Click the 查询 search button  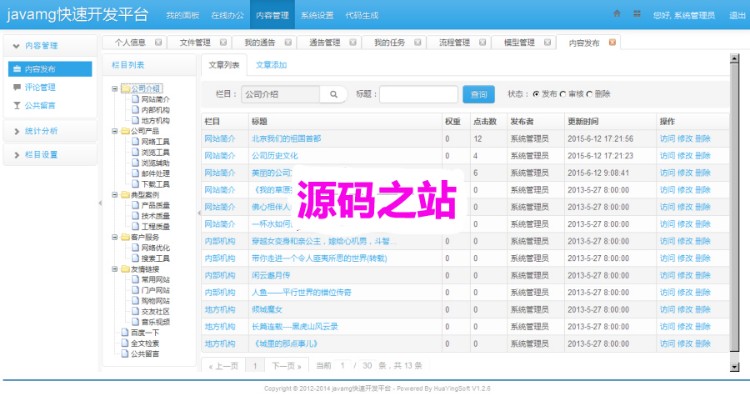pos(478,94)
